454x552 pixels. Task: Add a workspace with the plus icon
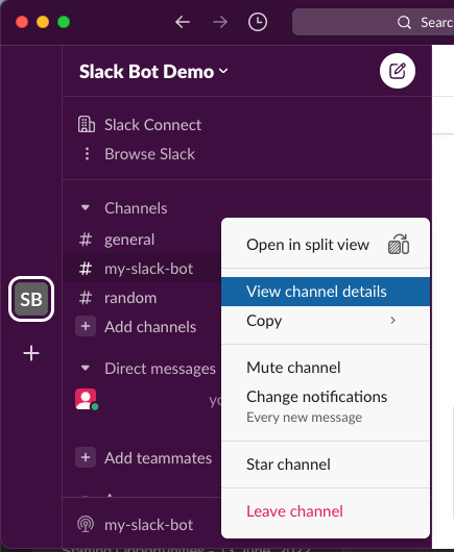click(x=31, y=353)
